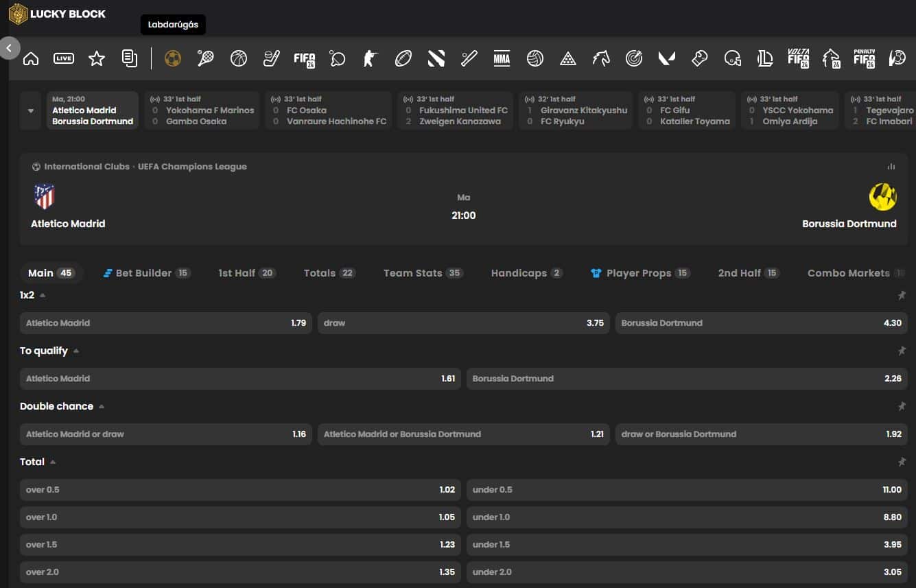Viewport: 916px width, 588px height.
Task: Open UEFA Champions League breadcrumb link
Action: 192,166
